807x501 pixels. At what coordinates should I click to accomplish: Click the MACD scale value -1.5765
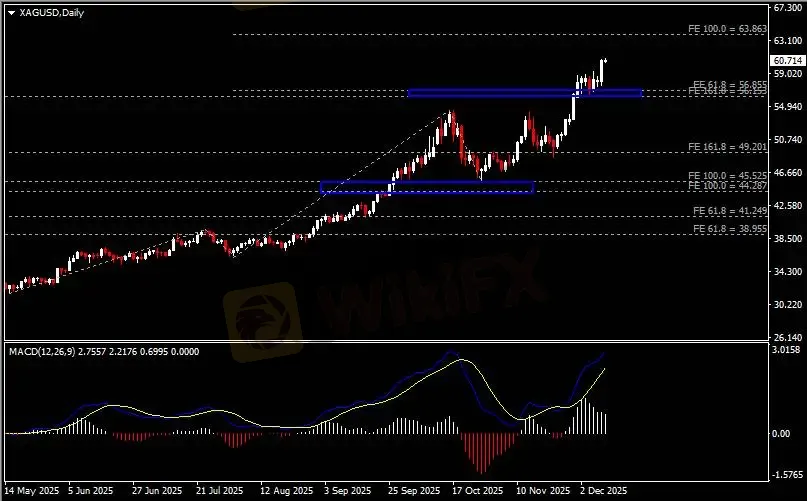coord(788,476)
